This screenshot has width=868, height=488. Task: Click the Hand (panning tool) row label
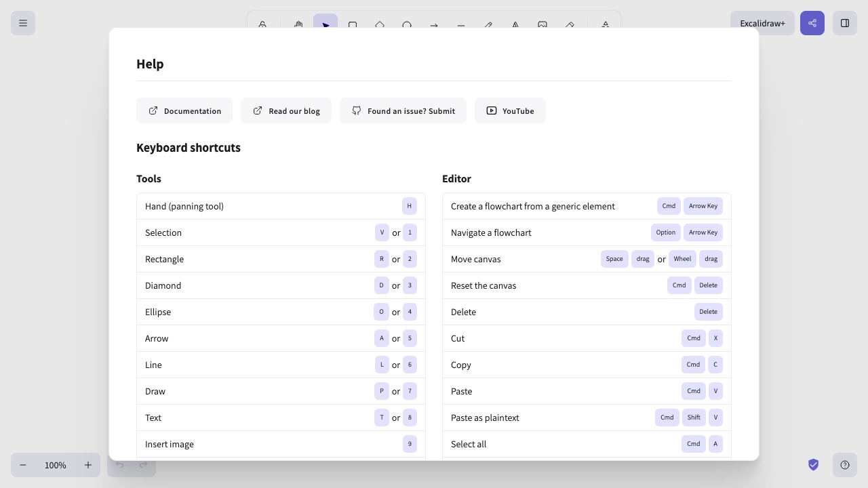[184, 206]
